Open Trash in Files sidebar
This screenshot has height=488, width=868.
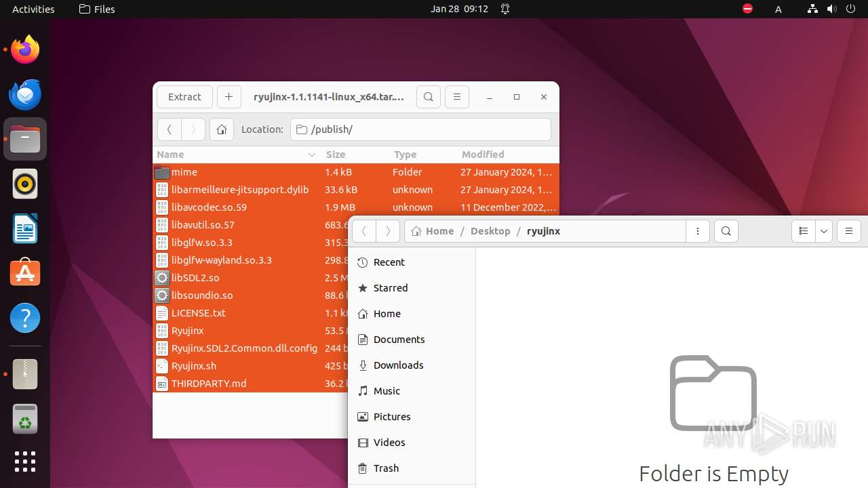(x=412, y=468)
